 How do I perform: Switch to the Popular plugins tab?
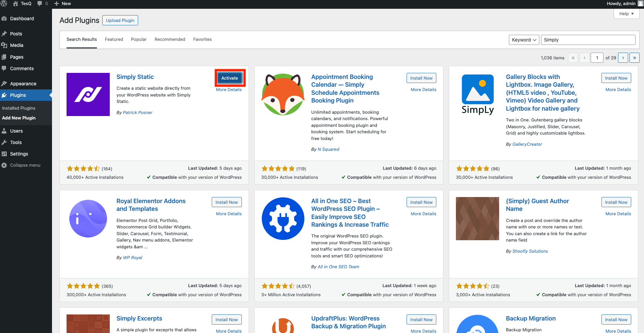tap(138, 39)
